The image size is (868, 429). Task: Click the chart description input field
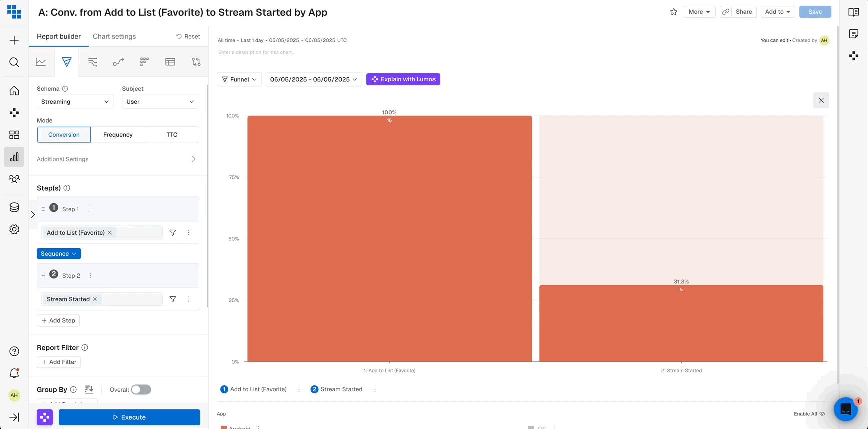[257, 52]
